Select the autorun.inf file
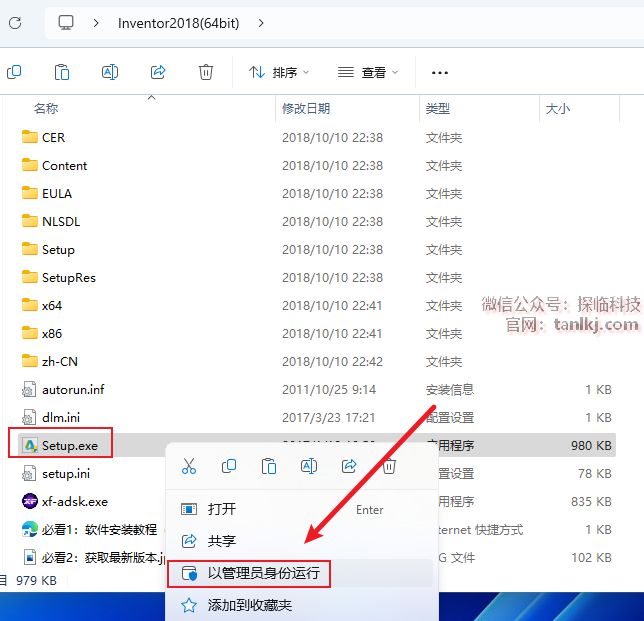The width and height of the screenshot is (644, 621). tap(72, 389)
